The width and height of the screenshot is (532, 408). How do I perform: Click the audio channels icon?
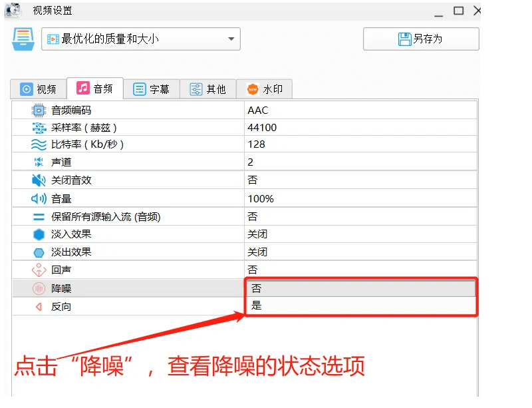click(39, 162)
